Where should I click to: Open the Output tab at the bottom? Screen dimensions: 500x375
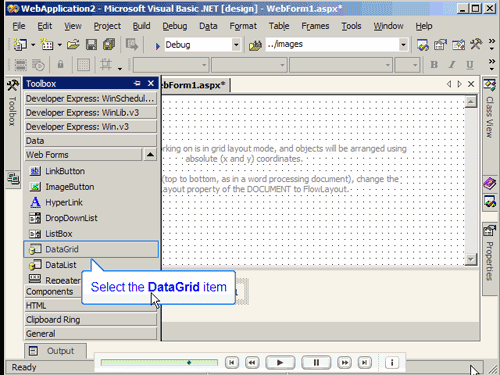55,351
